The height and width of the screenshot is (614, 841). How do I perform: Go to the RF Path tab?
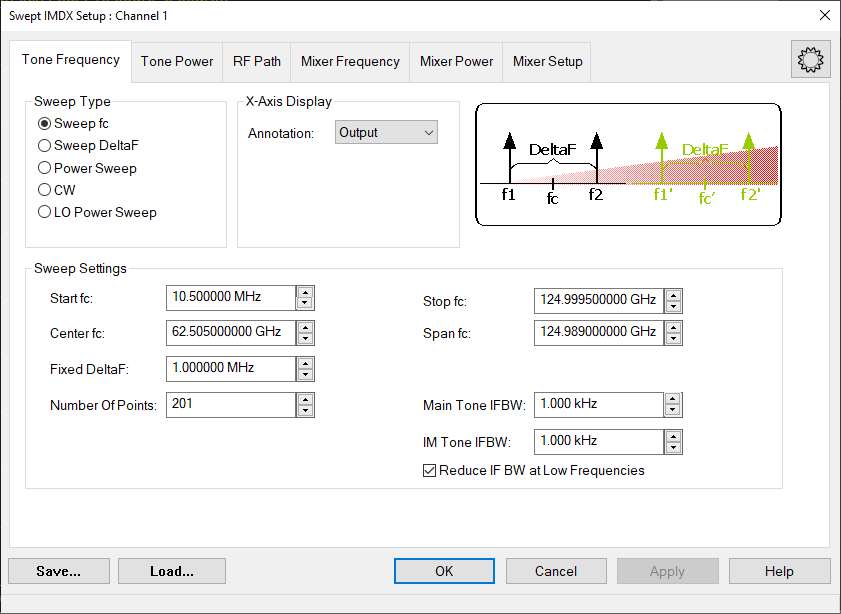[257, 61]
